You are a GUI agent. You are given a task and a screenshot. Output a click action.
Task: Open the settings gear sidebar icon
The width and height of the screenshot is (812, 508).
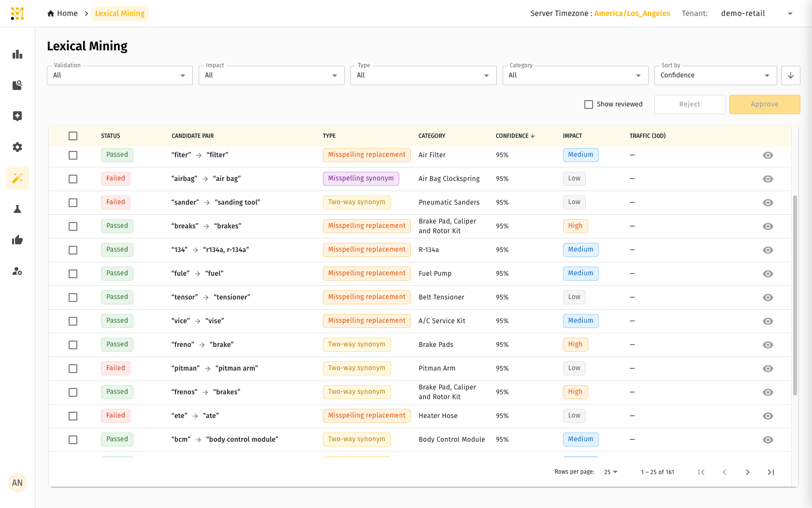(x=17, y=147)
